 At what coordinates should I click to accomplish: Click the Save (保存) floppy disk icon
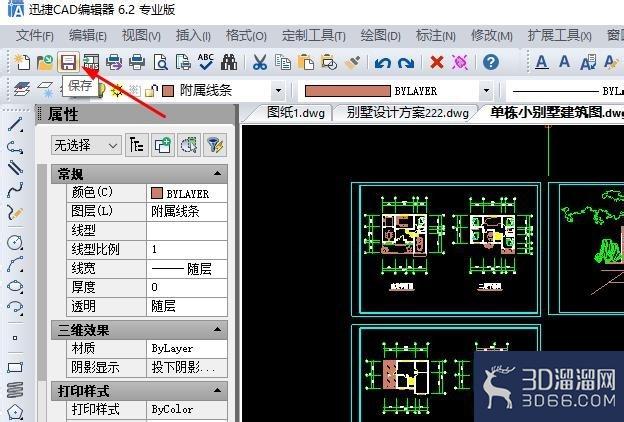coord(68,62)
